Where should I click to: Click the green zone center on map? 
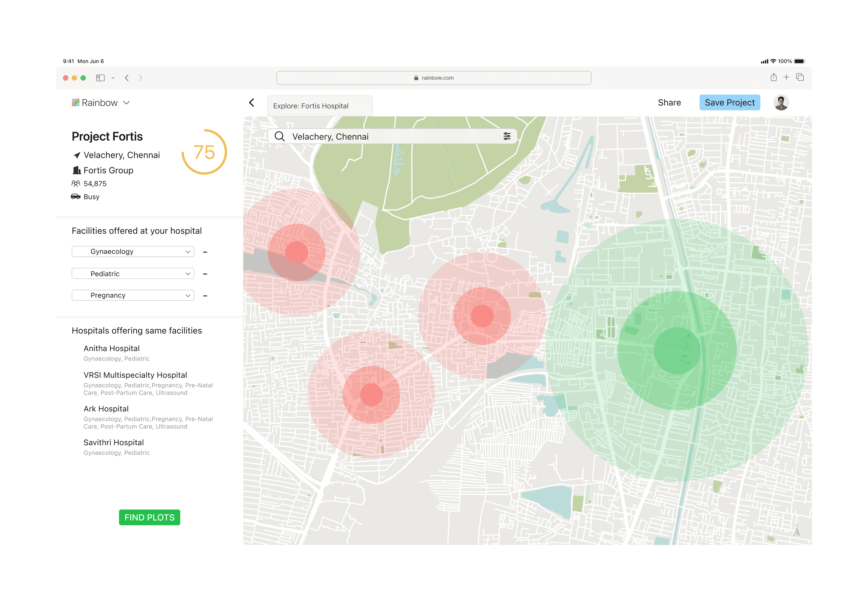677,351
